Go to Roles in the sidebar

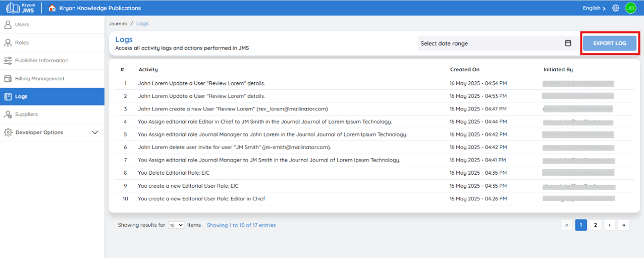tap(52, 43)
